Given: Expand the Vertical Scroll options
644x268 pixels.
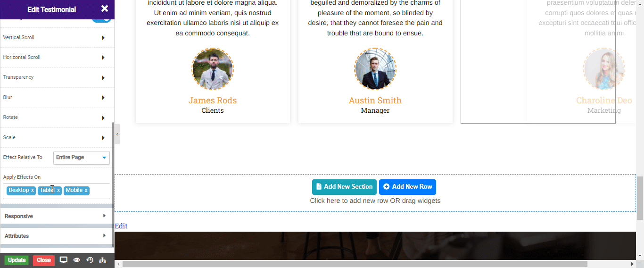Looking at the screenshot, I should pyautogui.click(x=57, y=37).
